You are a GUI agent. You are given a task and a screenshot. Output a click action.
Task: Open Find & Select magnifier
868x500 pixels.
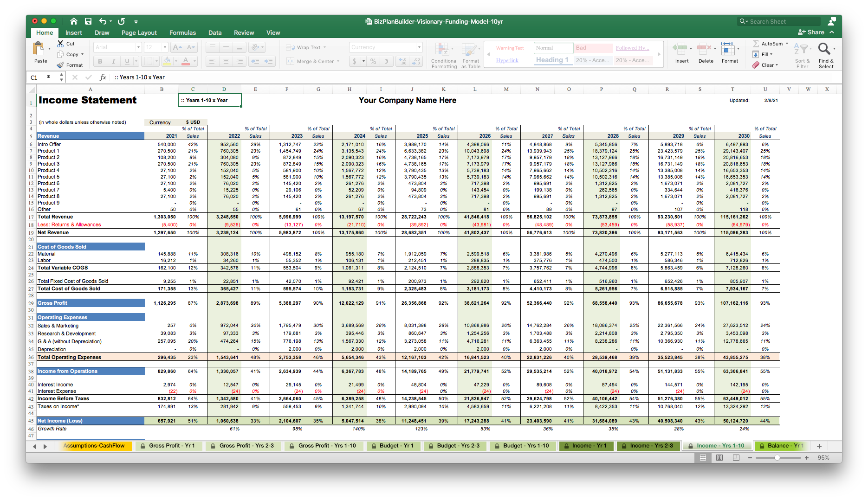click(x=824, y=49)
